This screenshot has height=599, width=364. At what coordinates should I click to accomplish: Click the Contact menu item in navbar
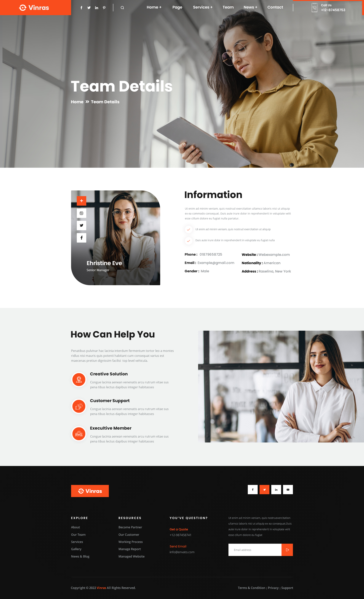[275, 7]
